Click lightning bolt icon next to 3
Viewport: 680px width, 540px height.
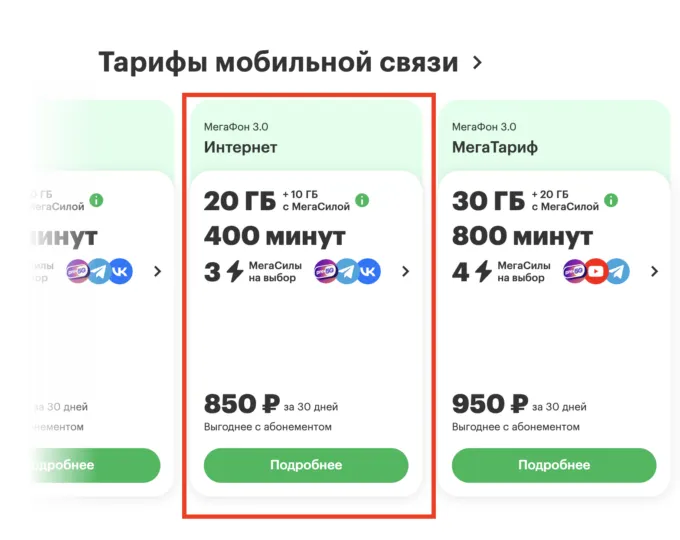(235, 271)
